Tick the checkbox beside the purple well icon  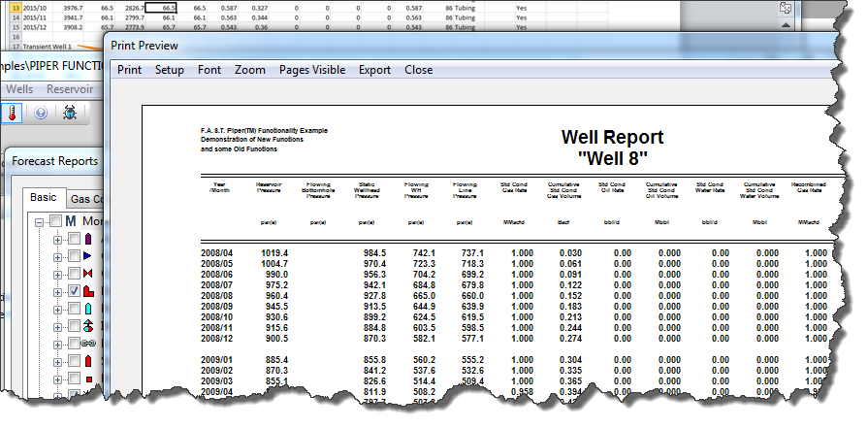[74, 238]
